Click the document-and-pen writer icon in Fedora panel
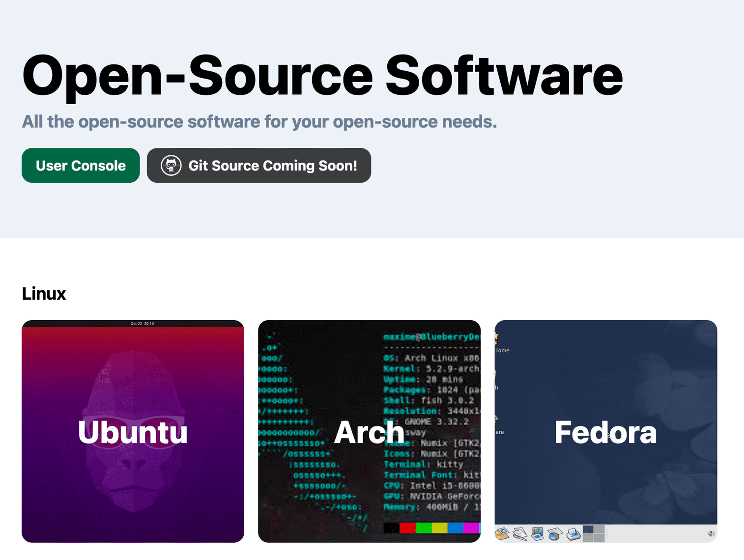 coord(519,534)
